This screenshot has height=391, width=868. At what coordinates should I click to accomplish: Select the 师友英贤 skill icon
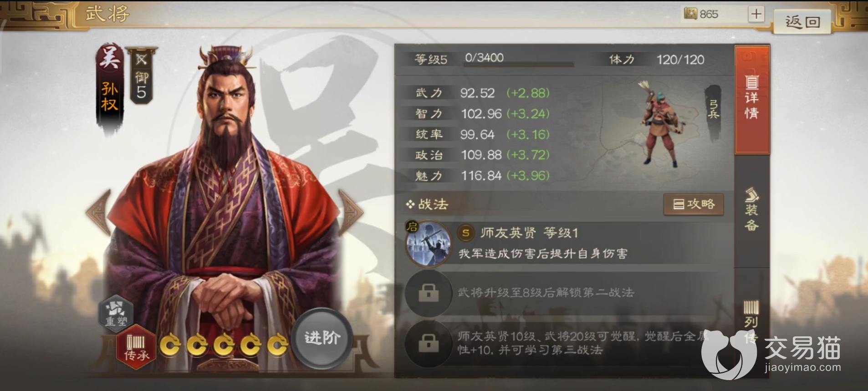[x=429, y=244]
